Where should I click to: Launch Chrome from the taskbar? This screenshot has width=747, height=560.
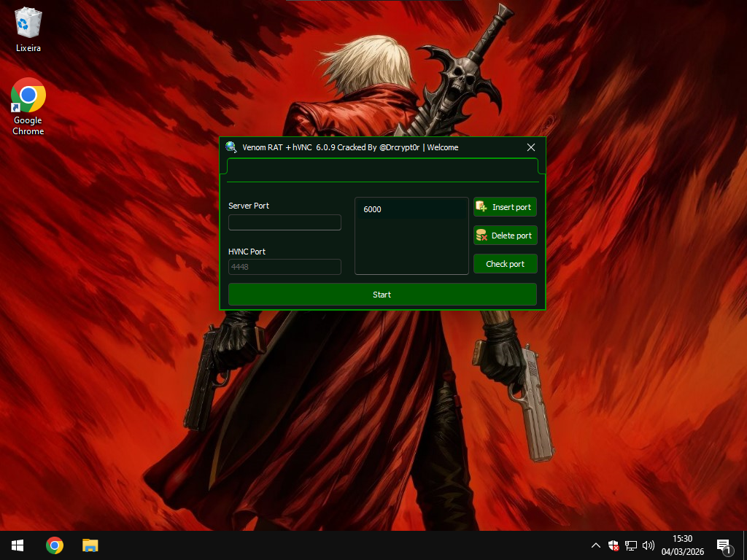(54, 545)
